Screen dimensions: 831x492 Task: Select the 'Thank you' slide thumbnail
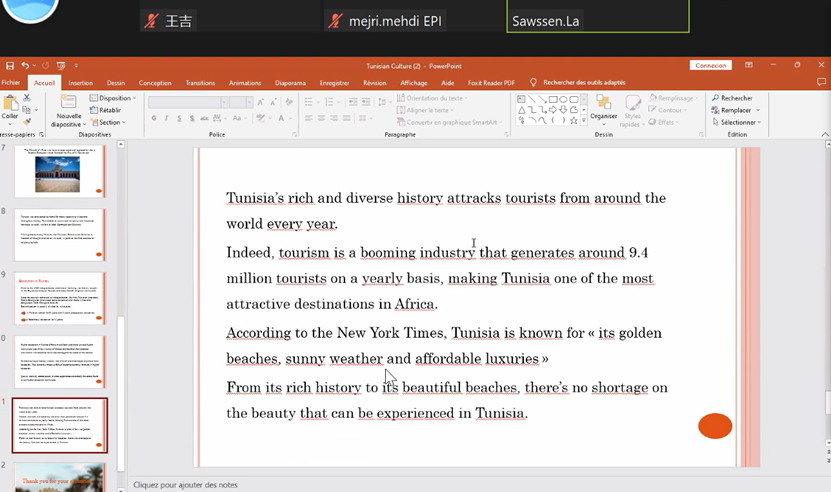(x=58, y=479)
